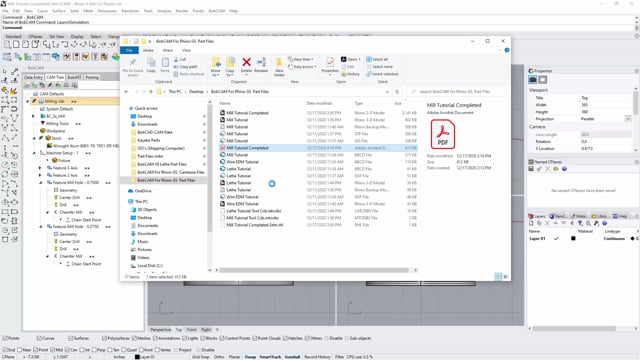This screenshot has height=360, width=640.
Task: Select Wire EDM Tutorial BBCD file row
Action: coord(318,162)
